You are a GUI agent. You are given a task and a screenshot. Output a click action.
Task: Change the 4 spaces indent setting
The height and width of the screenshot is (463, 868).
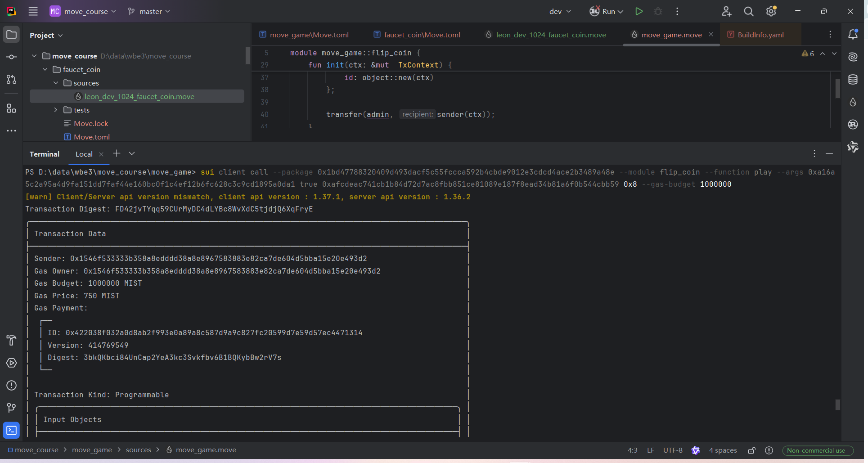(723, 450)
